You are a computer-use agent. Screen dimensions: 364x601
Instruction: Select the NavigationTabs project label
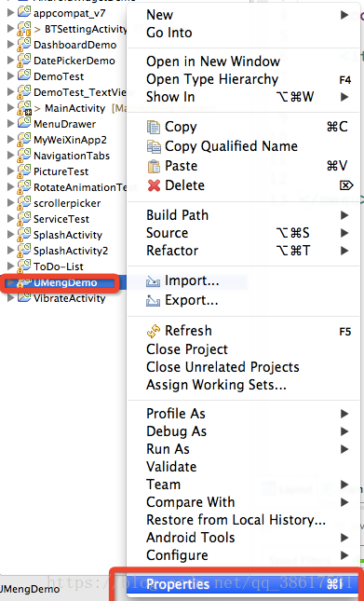click(72, 156)
